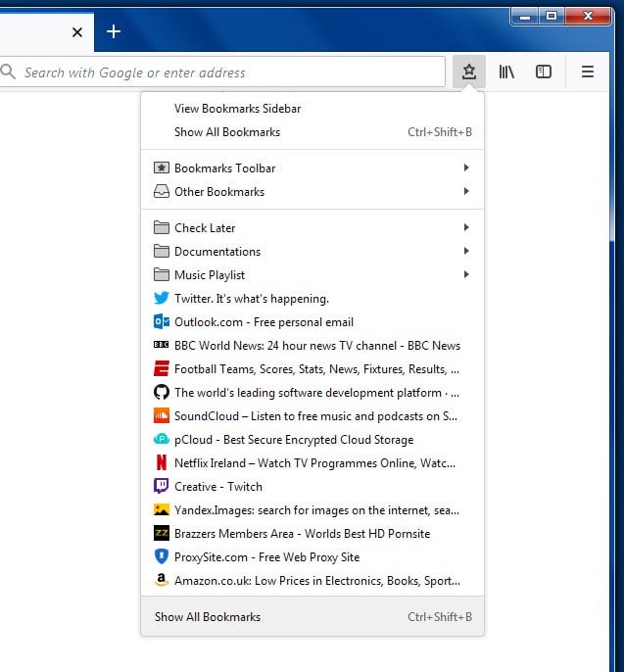Click the pCloud favicon
Viewport: 624px width, 672px height.
[161, 439]
